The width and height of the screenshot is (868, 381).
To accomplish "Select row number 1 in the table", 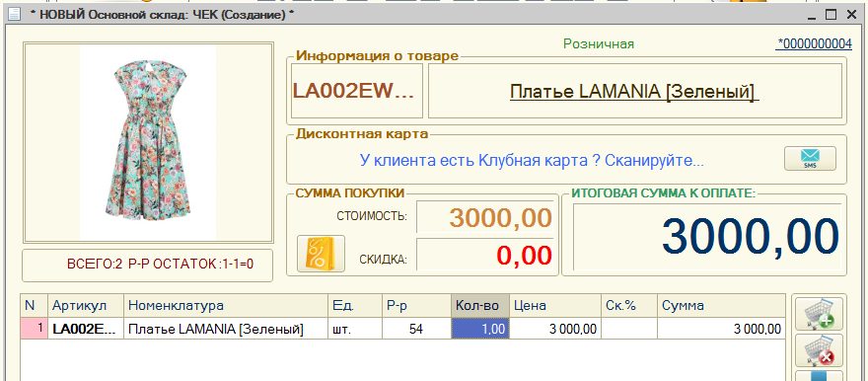I will (x=34, y=329).
